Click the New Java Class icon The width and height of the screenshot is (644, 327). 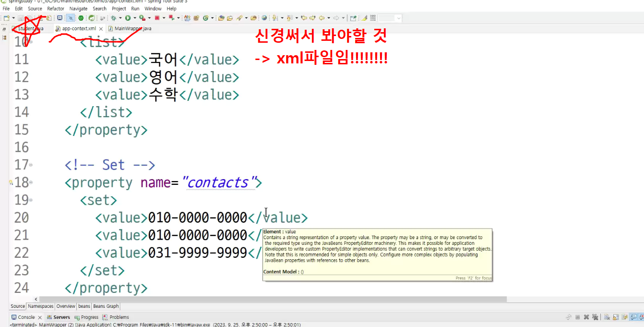point(206,18)
